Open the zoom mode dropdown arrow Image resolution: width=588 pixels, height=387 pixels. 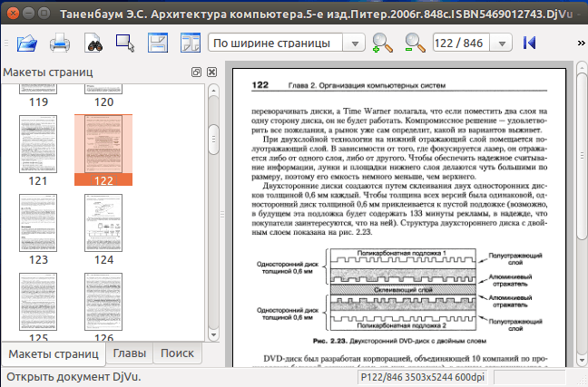[355, 44]
